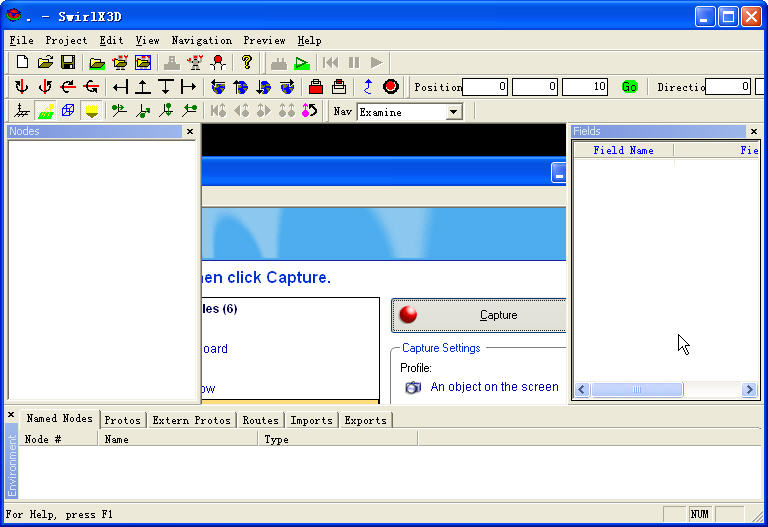
Task: Switch to the Extern Protos tab
Action: tap(191, 420)
